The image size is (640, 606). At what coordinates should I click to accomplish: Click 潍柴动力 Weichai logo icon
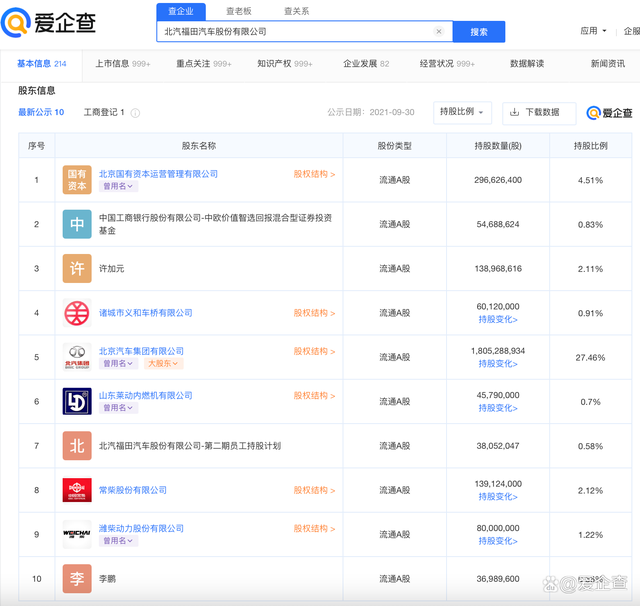click(77, 534)
